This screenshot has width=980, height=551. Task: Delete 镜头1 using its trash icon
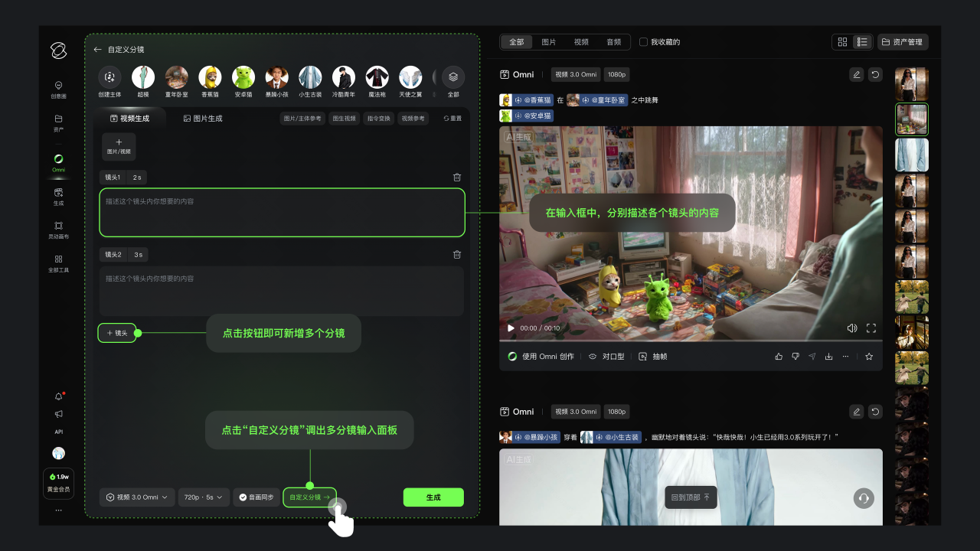coord(457,178)
